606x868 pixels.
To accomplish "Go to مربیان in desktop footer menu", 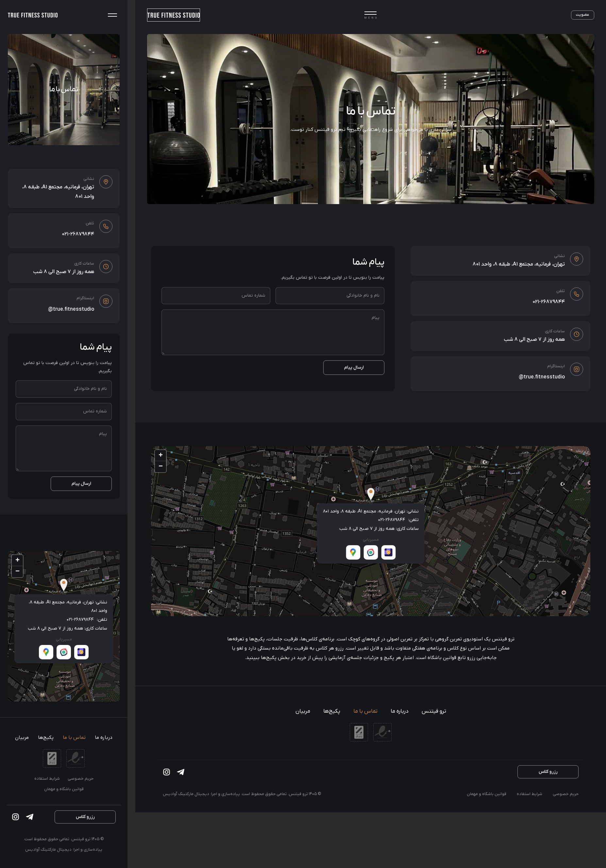I will (x=303, y=711).
